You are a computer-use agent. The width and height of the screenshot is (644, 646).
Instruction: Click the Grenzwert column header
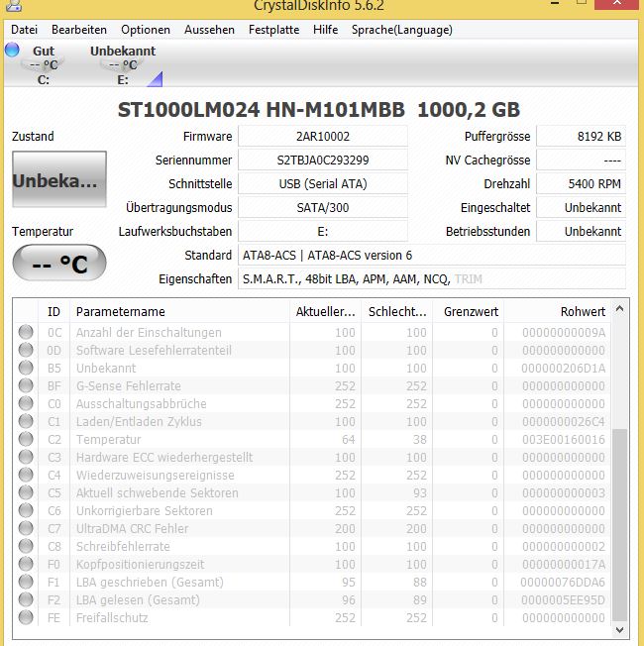tap(468, 312)
